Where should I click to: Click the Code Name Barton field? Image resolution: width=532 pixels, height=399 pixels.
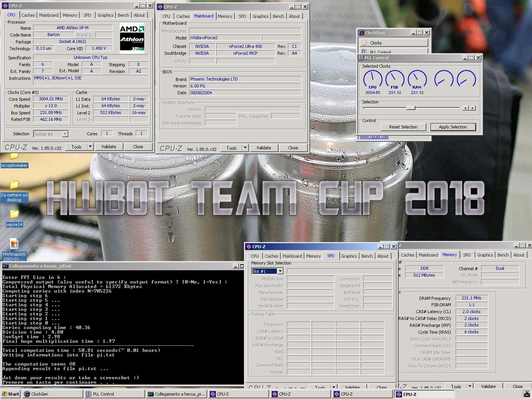point(54,35)
